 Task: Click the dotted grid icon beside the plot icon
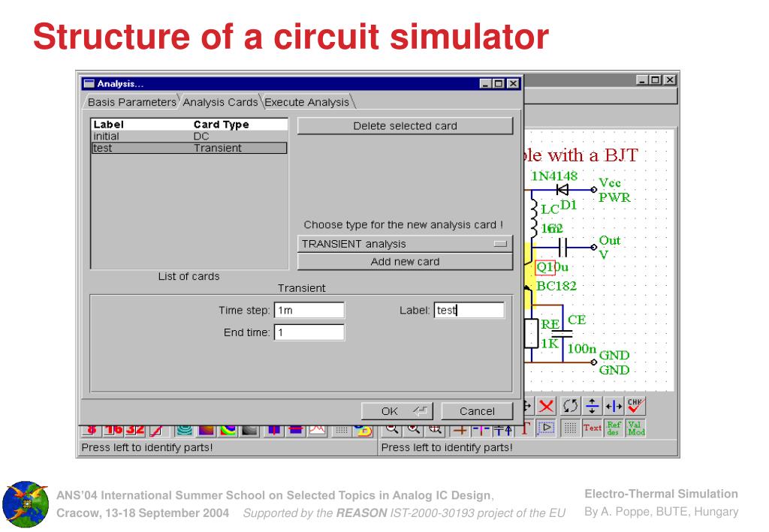tap(342, 430)
